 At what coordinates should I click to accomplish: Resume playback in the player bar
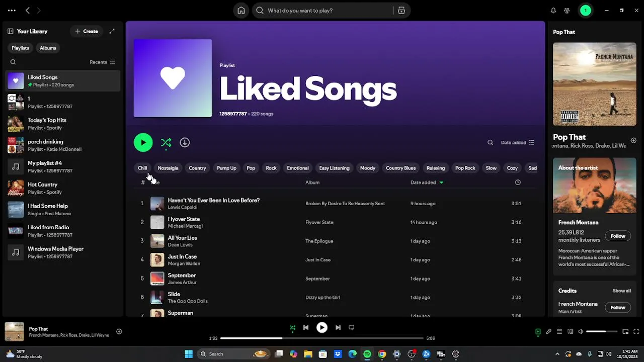click(x=322, y=328)
